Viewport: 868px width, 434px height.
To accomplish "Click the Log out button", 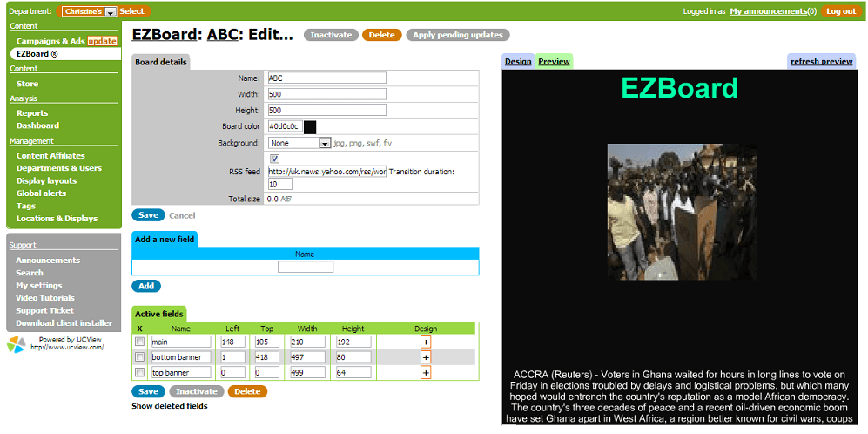I will tap(841, 11).
